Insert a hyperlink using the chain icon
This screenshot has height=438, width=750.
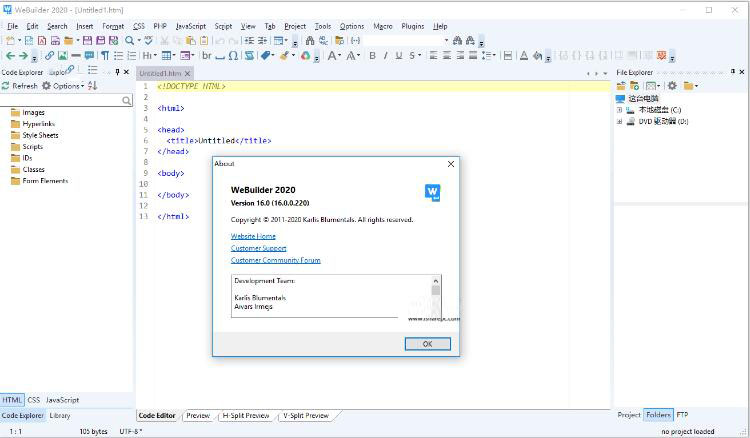pos(49,55)
